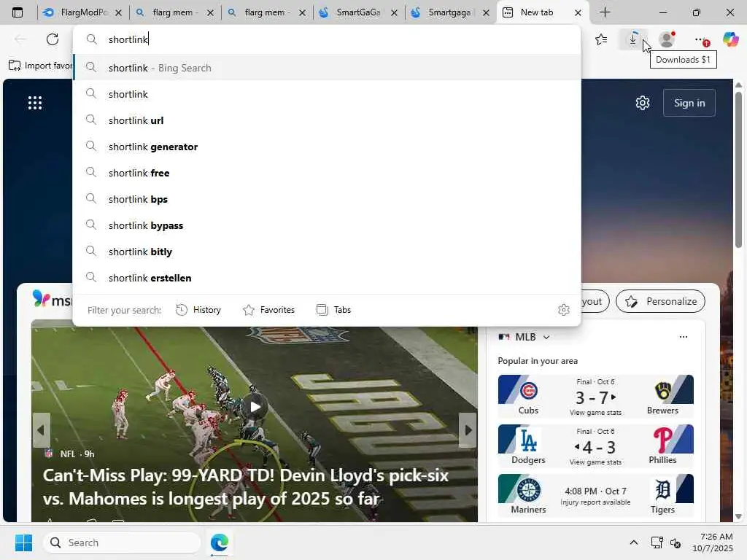This screenshot has height=560, width=747.
Task: Filter search by Tabs
Action: 333,310
